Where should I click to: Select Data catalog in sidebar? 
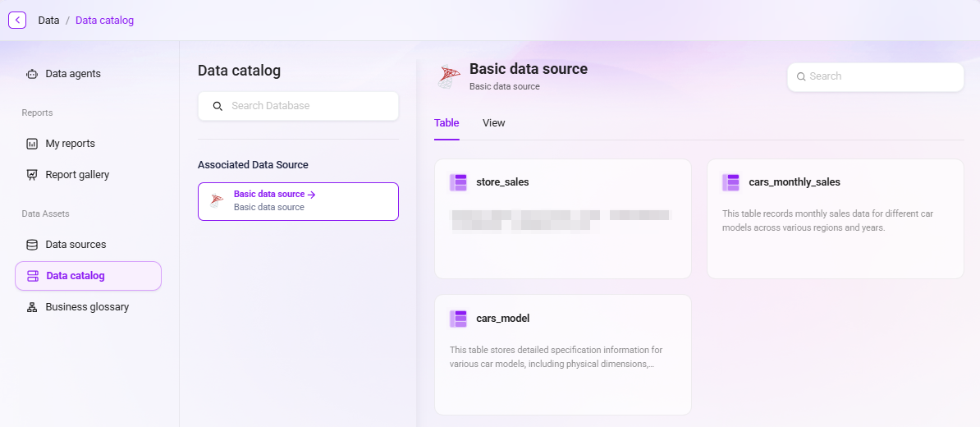click(88, 276)
